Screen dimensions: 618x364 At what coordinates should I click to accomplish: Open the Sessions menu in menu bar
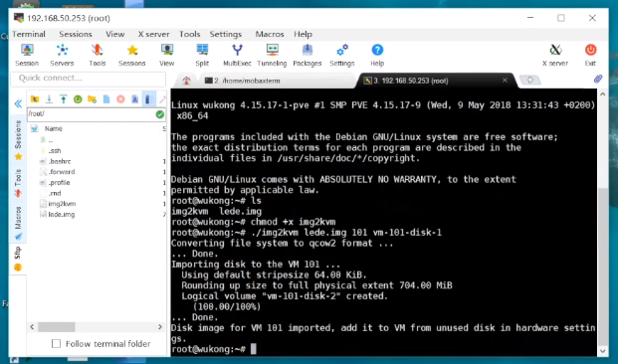pyautogui.click(x=76, y=34)
